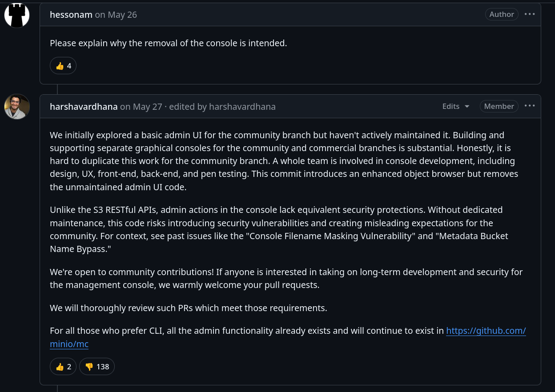This screenshot has height=392, width=555.
Task: Click the "We will thoroughly review such PRs" line
Action: click(188, 308)
